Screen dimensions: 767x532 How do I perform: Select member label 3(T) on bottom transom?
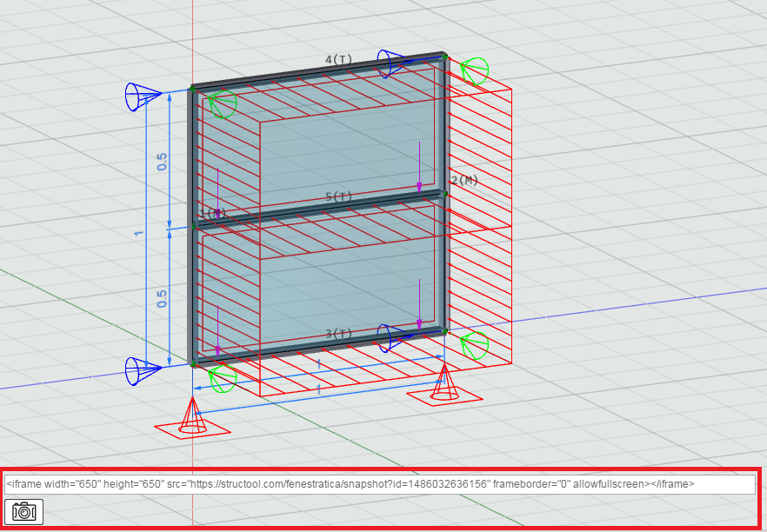pyautogui.click(x=338, y=334)
